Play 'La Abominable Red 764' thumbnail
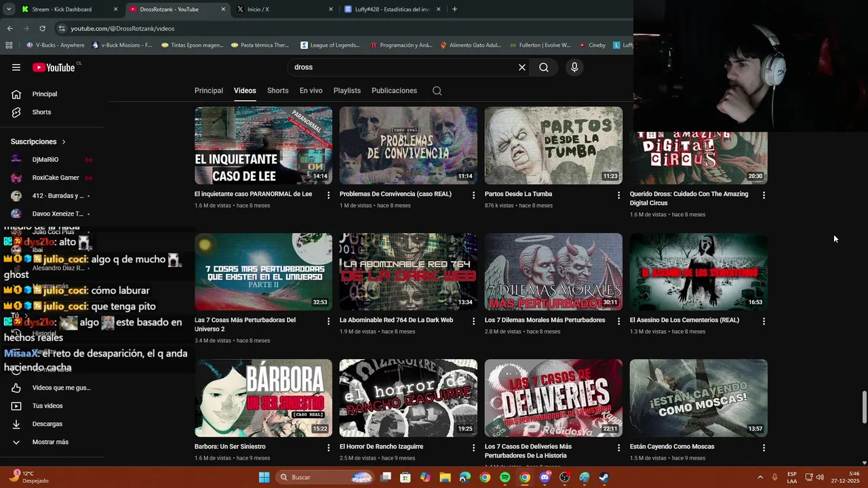 [408, 272]
